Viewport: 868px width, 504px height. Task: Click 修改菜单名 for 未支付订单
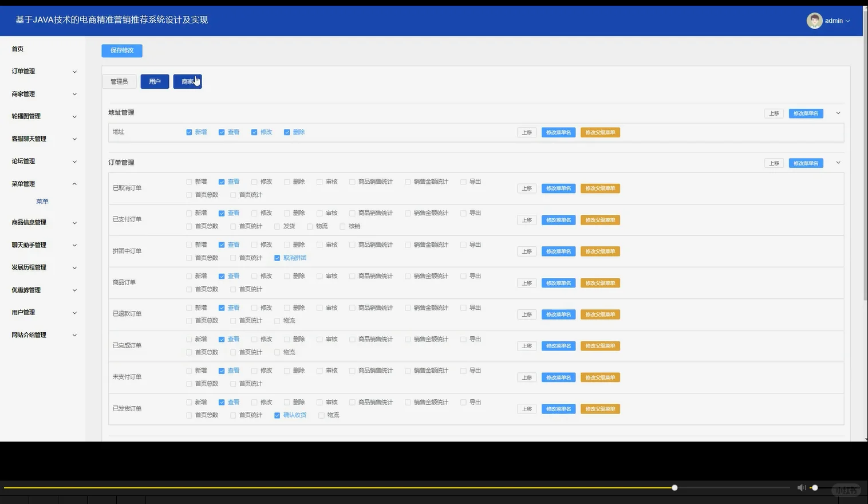(x=558, y=377)
